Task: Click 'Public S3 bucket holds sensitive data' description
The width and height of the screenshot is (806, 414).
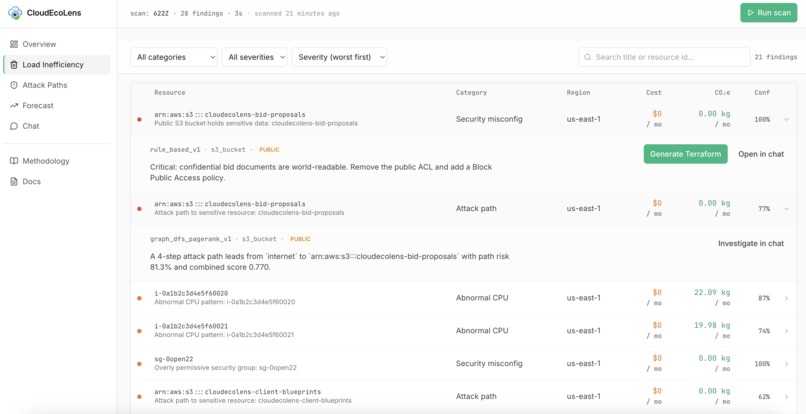Action: 255,123
